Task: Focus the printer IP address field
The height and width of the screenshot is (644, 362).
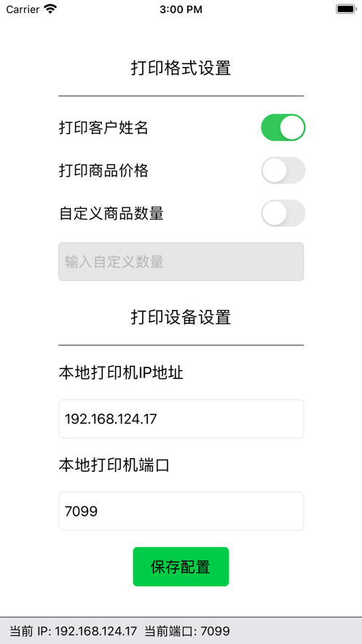Action: (181, 419)
